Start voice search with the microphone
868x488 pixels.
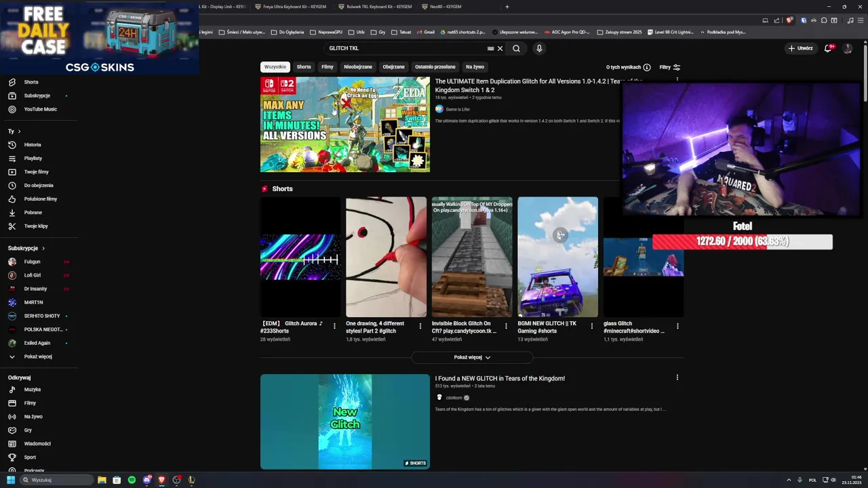[539, 48]
